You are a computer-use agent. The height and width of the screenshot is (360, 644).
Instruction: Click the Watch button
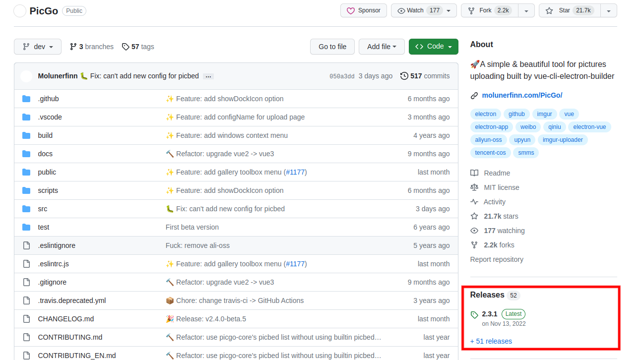tap(418, 10)
